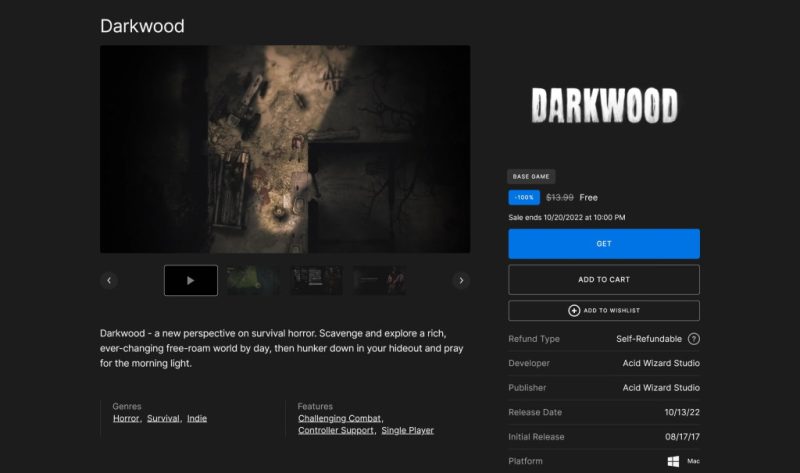Screen dimensions: 800x473
Task: Add Darkwood to cart
Action: click(604, 280)
